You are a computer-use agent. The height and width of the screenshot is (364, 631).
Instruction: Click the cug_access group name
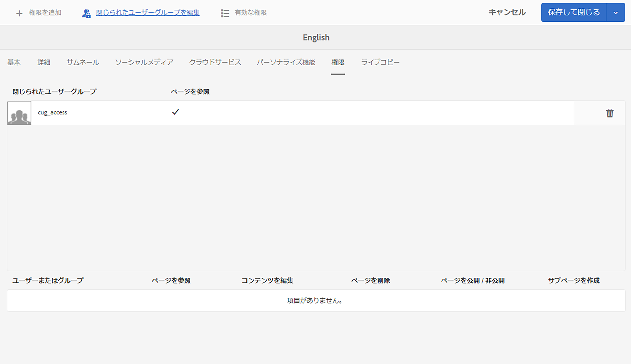(x=52, y=112)
